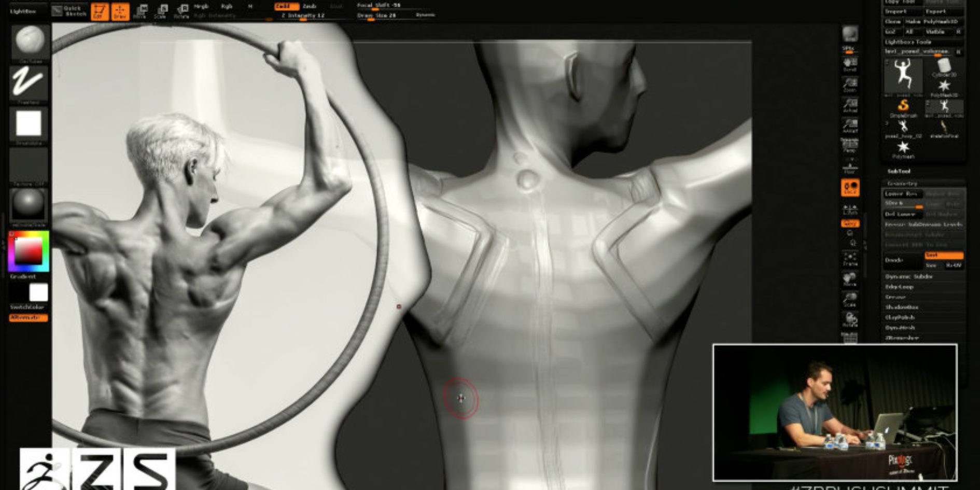Click the Frame icon
This screenshot has height=490, width=980.
850,259
